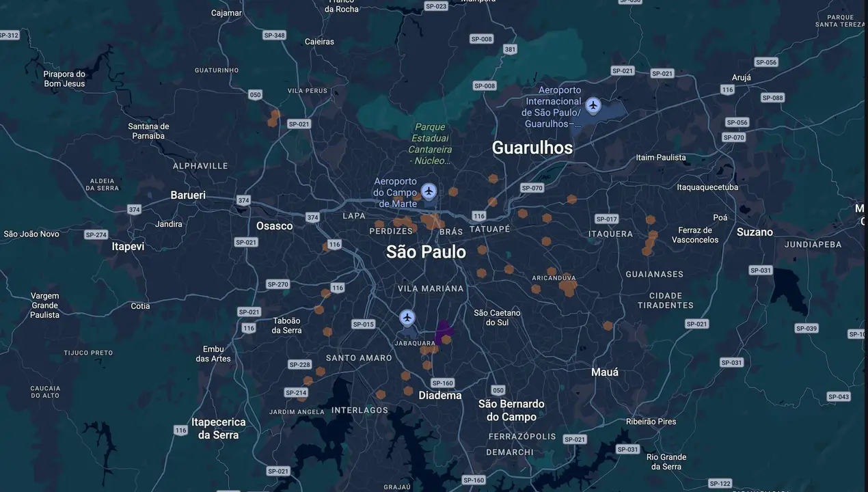Select the SP-015 road shield
The width and height of the screenshot is (868, 492).
tap(363, 324)
